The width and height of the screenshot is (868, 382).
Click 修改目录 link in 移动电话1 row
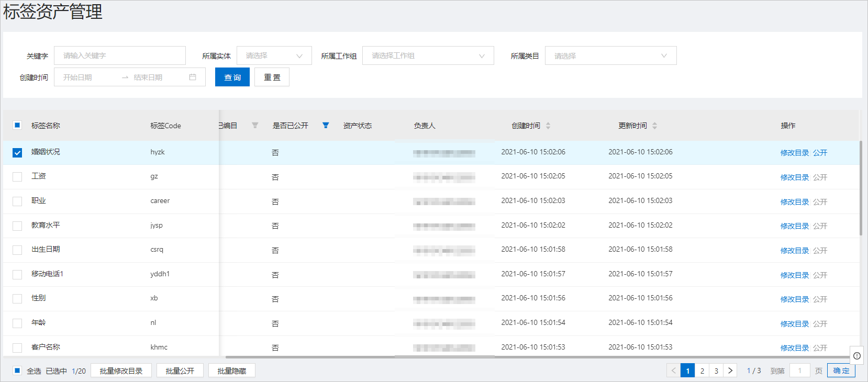[x=795, y=275]
